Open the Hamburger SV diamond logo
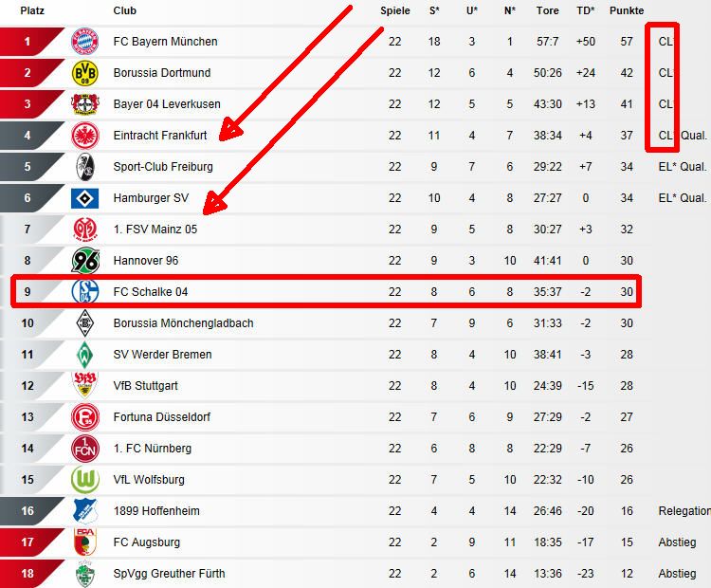711x588 pixels. click(84, 198)
